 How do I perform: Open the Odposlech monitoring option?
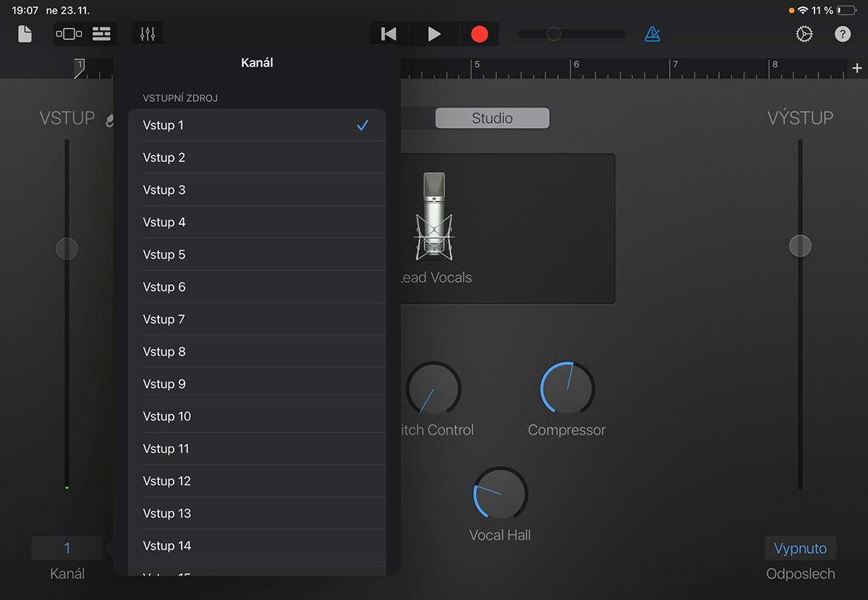[x=800, y=549]
